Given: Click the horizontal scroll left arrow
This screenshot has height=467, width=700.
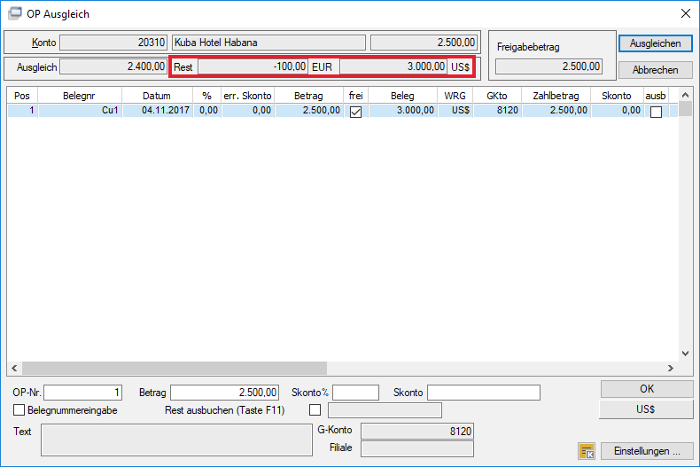Looking at the screenshot, I should [14, 368].
